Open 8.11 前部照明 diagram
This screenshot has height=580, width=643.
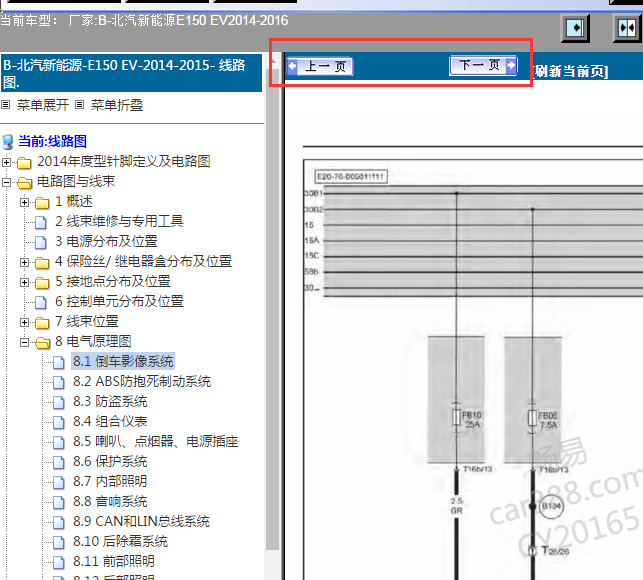[x=114, y=562]
